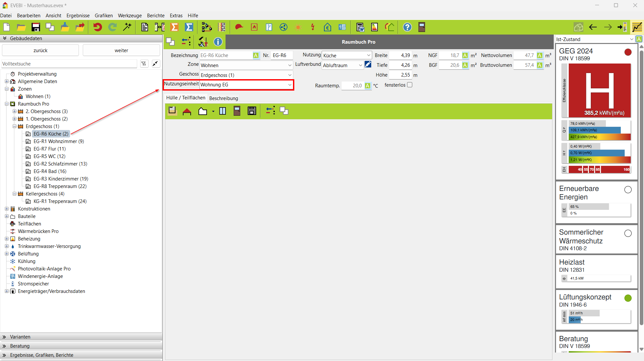The width and height of the screenshot is (644, 361).
Task: Select the Erneuerbare Energien radio circle
Action: coord(628,190)
